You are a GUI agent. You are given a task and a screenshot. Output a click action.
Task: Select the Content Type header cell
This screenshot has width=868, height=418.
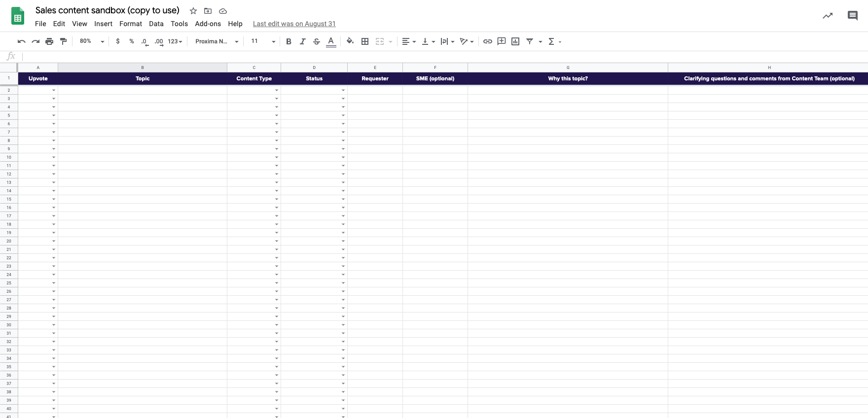254,78
